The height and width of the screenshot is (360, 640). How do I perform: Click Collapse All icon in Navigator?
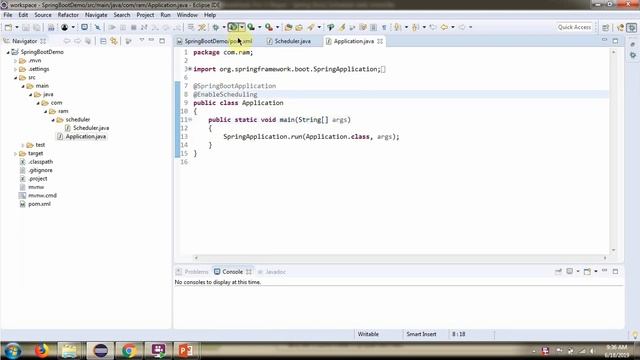coord(103,41)
